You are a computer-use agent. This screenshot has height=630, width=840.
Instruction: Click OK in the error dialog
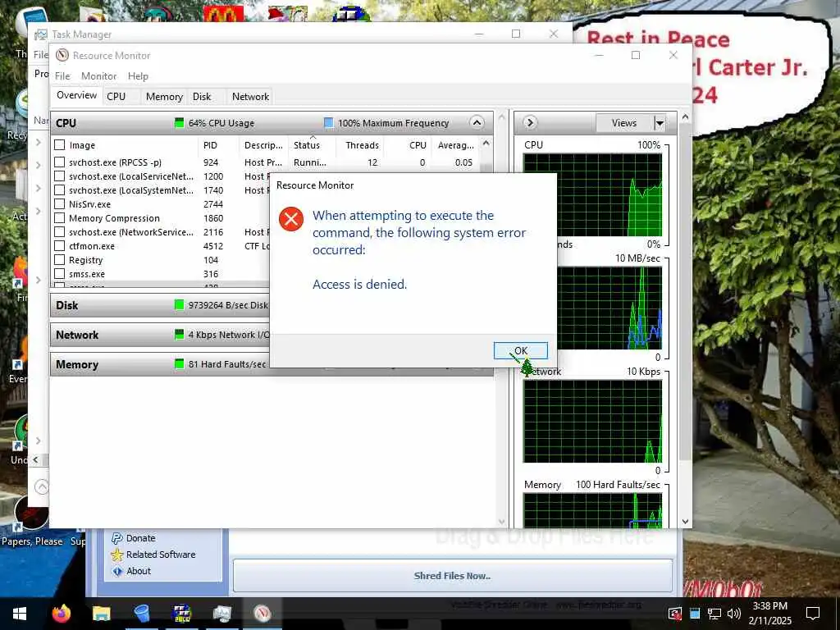click(x=520, y=351)
